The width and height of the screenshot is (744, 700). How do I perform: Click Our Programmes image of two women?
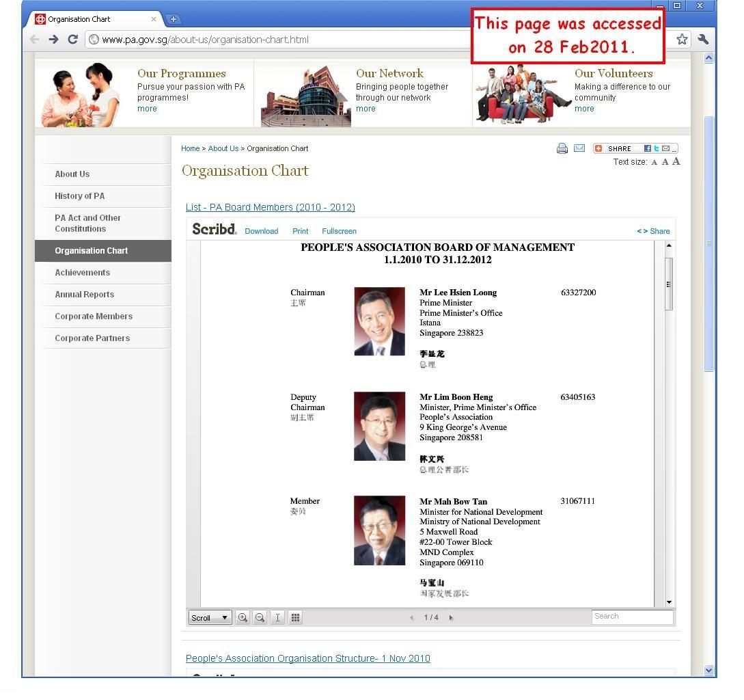81,95
